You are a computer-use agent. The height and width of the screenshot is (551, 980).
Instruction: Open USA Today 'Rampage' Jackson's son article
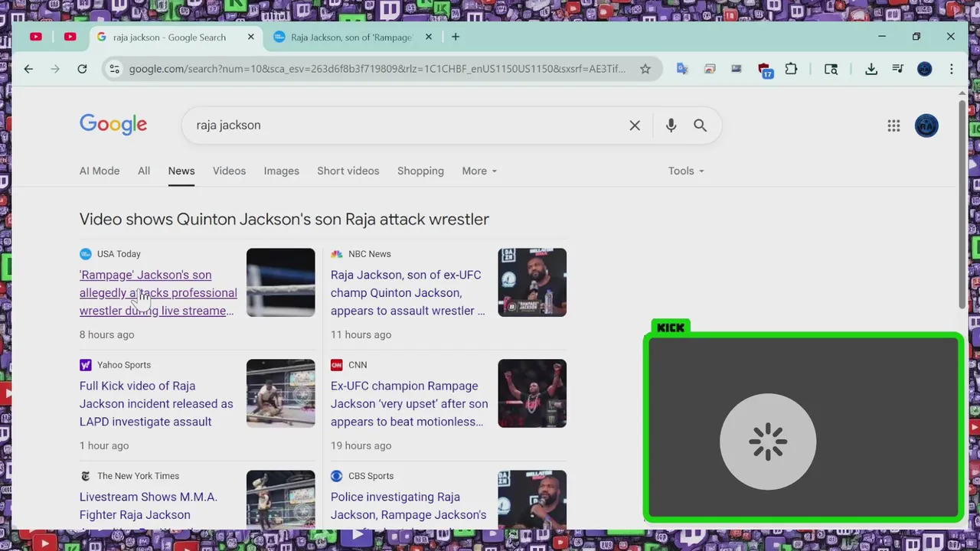(x=158, y=292)
